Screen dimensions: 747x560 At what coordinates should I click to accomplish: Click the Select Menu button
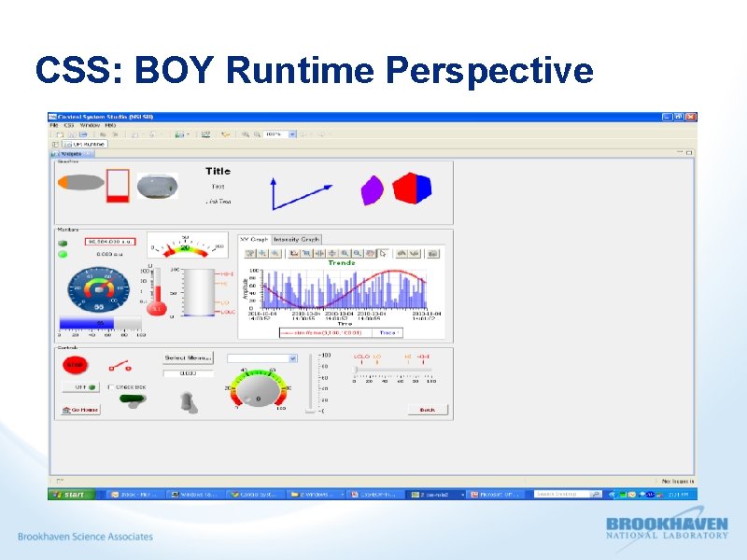[189, 357]
